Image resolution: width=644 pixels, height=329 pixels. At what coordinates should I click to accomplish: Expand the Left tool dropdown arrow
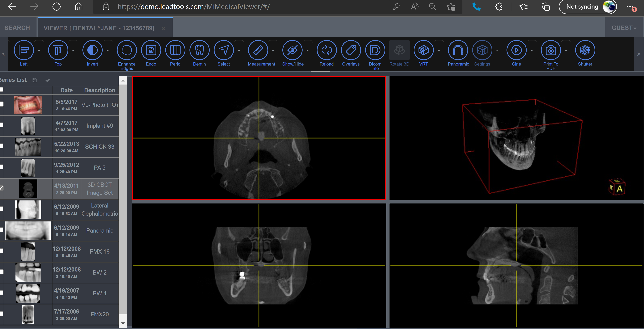click(x=39, y=50)
